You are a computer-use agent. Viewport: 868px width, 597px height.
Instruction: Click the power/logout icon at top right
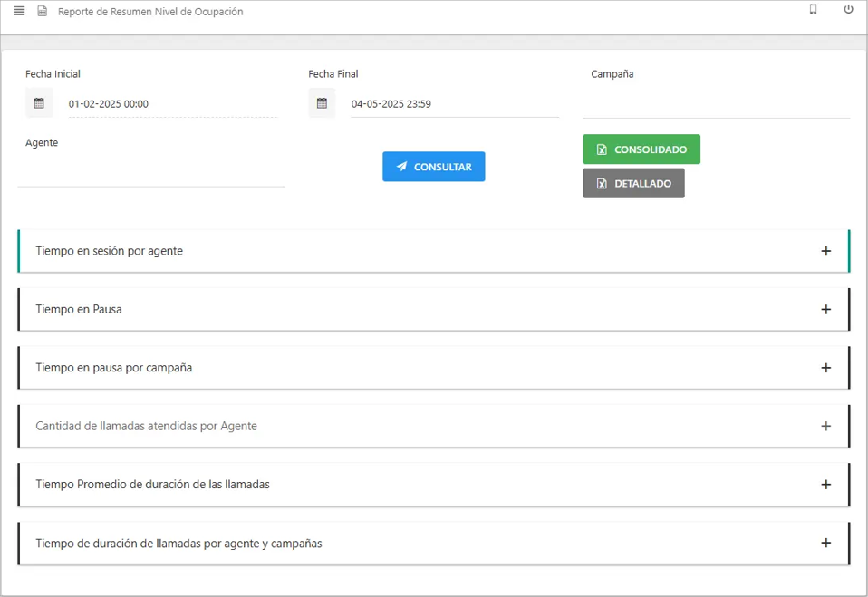pyautogui.click(x=847, y=8)
